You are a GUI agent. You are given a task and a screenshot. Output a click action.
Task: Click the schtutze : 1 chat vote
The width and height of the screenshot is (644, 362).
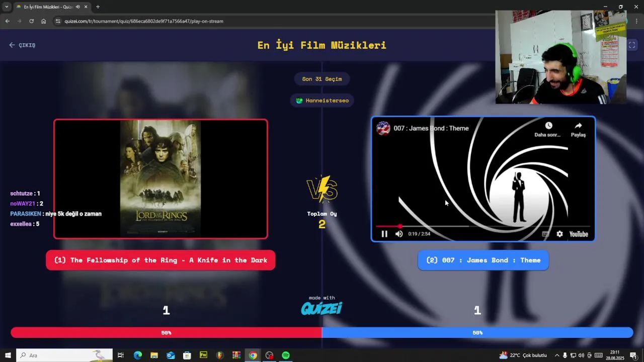coord(25,194)
